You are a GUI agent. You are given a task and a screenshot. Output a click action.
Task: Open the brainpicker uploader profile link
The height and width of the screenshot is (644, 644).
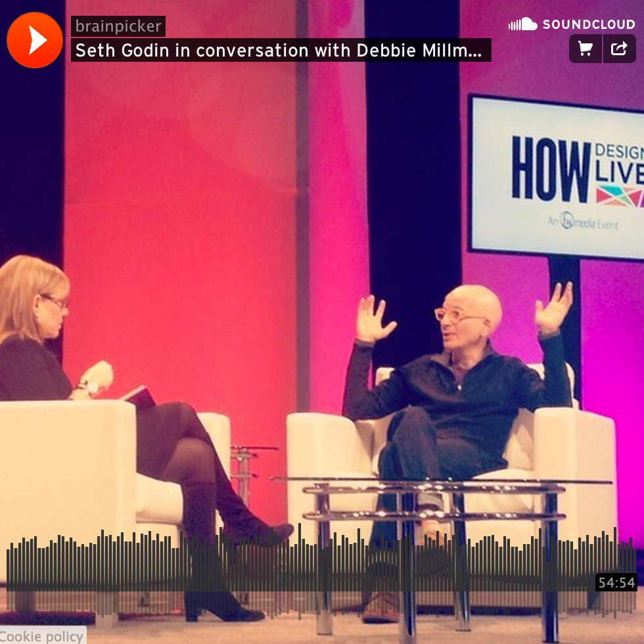pyautogui.click(x=118, y=26)
